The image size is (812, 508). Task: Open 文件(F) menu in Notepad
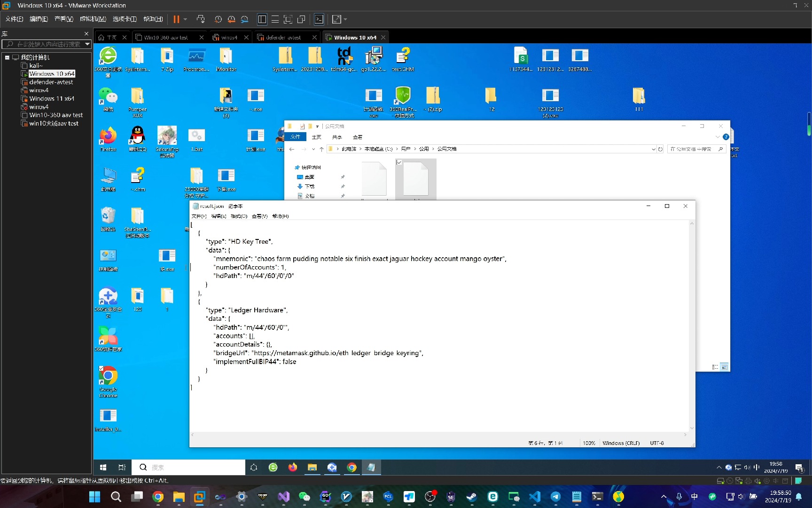199,216
